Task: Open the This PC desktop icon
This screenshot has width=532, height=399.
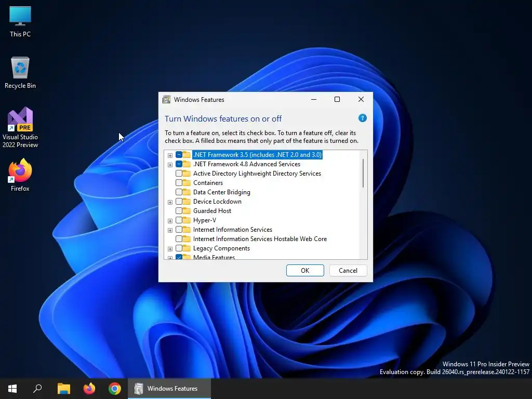Action: 20,21
